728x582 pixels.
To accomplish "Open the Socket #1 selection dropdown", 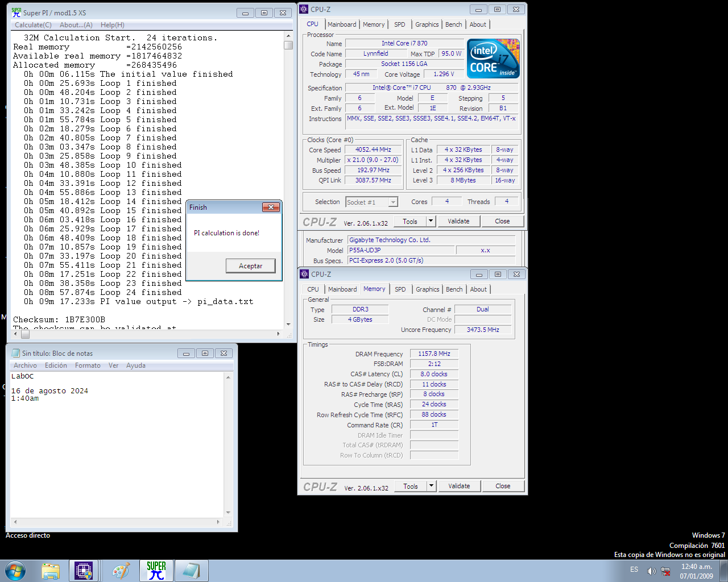I will click(x=392, y=202).
